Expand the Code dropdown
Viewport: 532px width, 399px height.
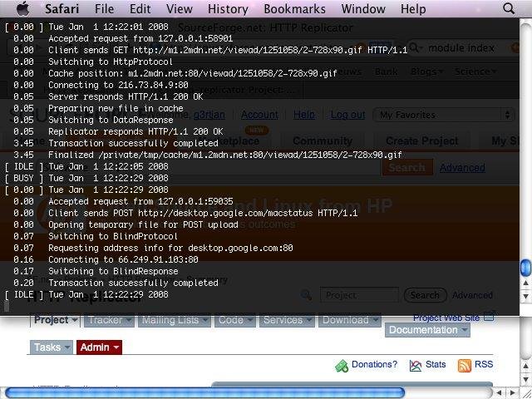[234, 320]
